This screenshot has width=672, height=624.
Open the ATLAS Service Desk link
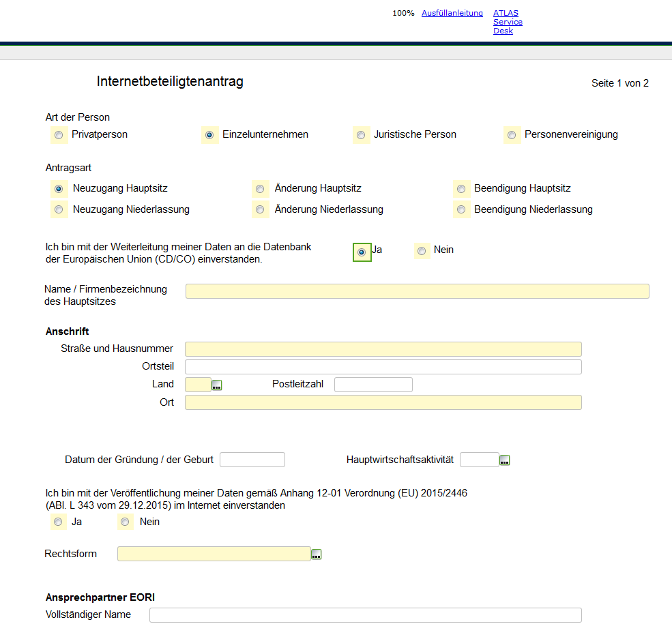(508, 22)
